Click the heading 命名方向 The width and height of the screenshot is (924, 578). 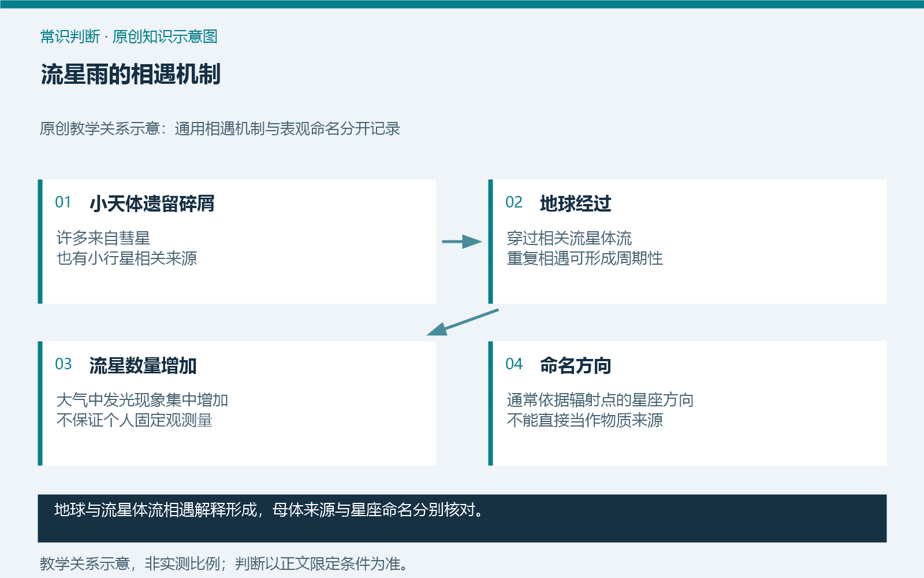pos(575,365)
